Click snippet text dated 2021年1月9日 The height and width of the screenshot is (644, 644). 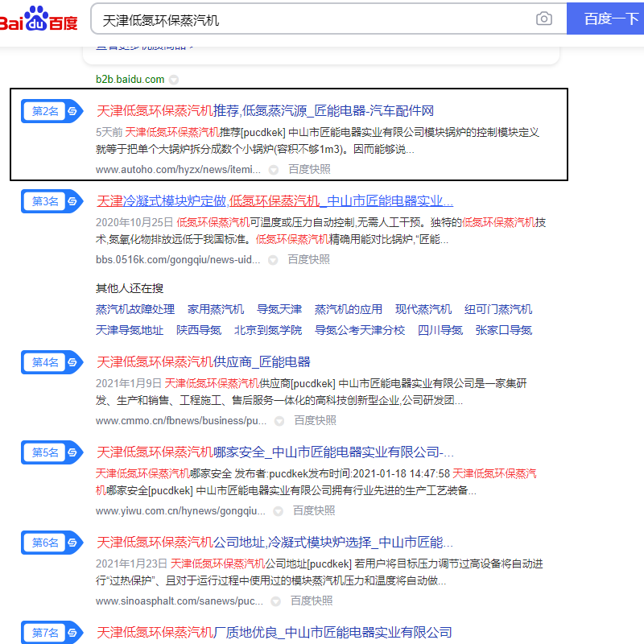click(312, 392)
